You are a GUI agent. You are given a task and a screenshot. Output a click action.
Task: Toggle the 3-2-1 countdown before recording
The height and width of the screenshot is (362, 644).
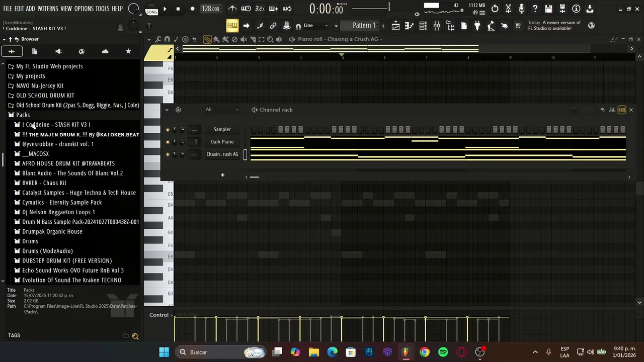pyautogui.click(x=260, y=9)
